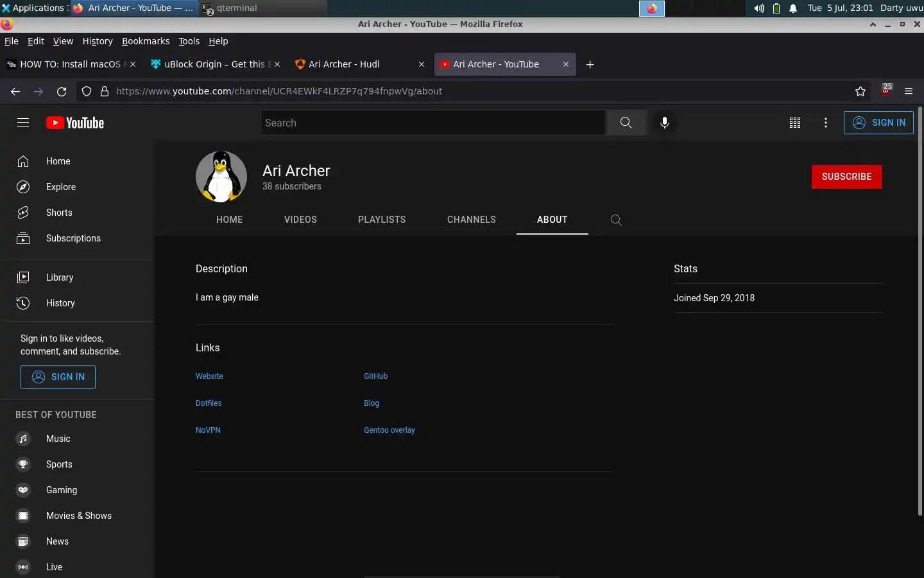This screenshot has width=924, height=578.
Task: Open the View menu
Action: click(63, 41)
